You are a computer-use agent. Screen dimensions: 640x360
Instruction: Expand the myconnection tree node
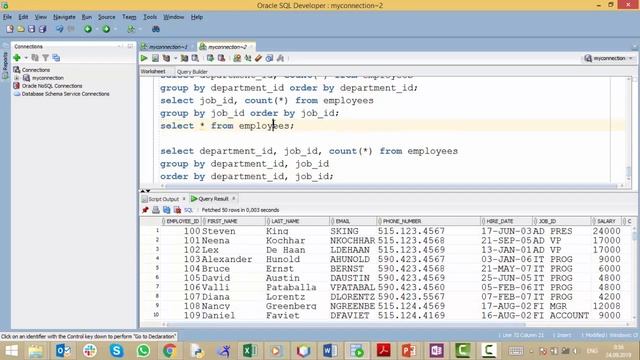coord(17,78)
